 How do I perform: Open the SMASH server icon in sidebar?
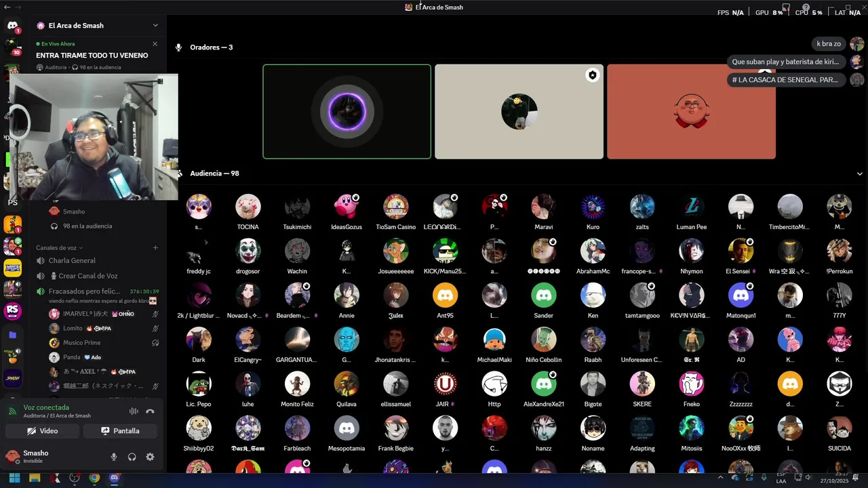(x=12, y=378)
